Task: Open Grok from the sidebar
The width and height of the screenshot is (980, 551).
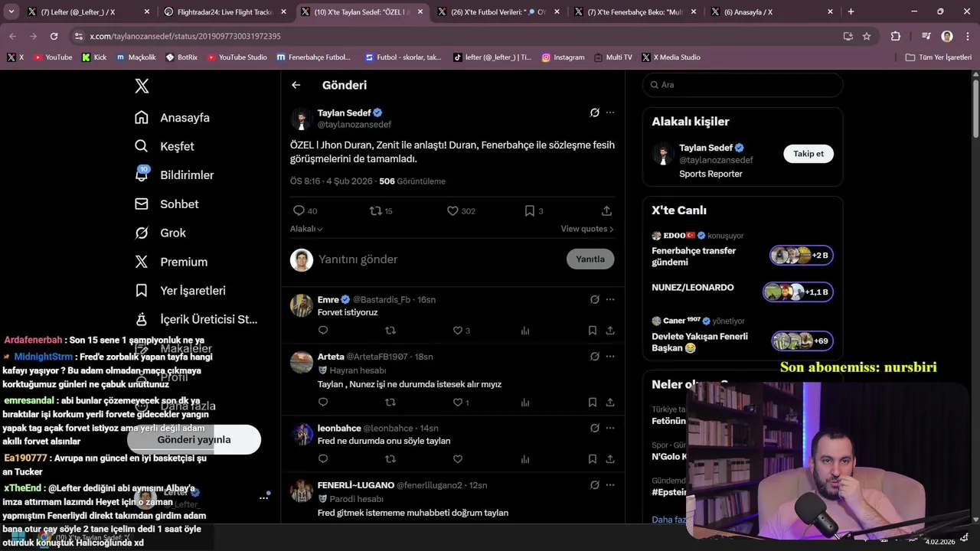Action: tap(160, 233)
